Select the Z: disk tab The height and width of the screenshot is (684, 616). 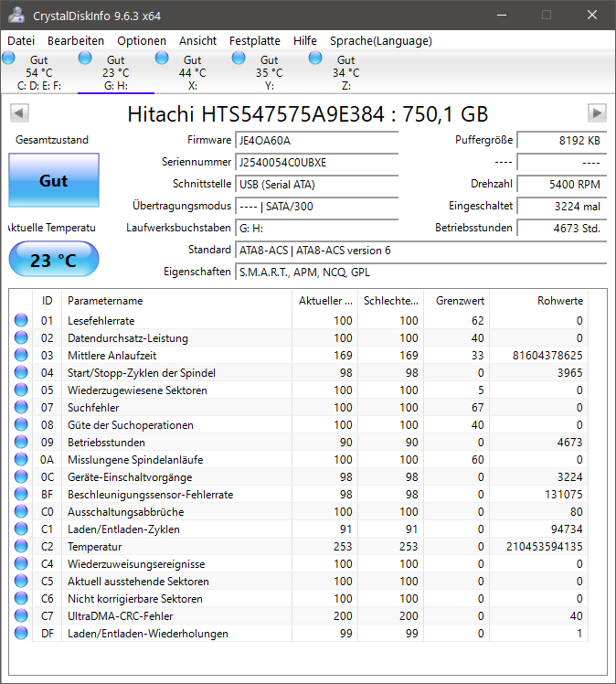pyautogui.click(x=346, y=72)
